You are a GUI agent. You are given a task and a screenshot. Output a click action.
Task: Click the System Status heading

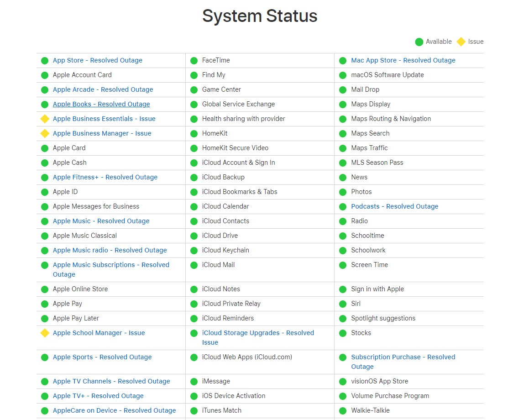coord(260,16)
